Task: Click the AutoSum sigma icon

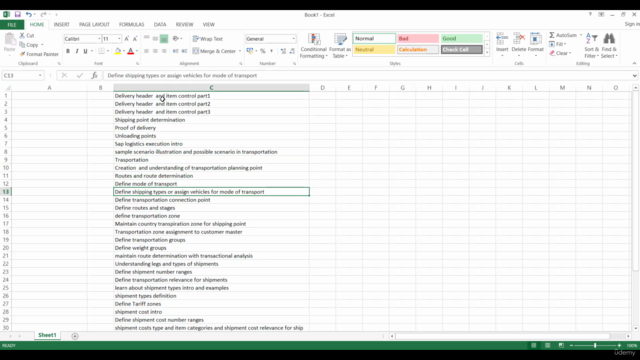Action: (x=552, y=35)
